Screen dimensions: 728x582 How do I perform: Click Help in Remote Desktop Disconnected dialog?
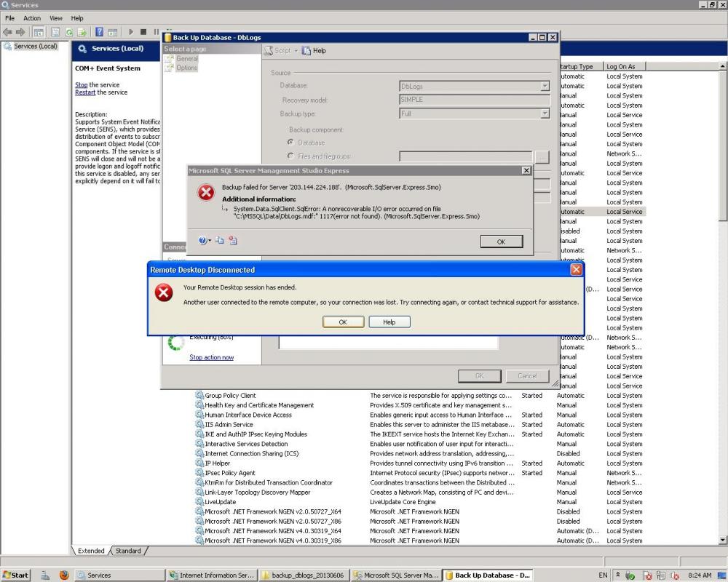pos(389,322)
